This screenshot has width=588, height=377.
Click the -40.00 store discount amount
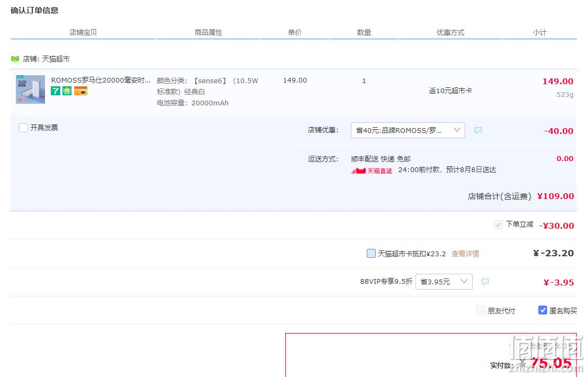click(x=559, y=131)
